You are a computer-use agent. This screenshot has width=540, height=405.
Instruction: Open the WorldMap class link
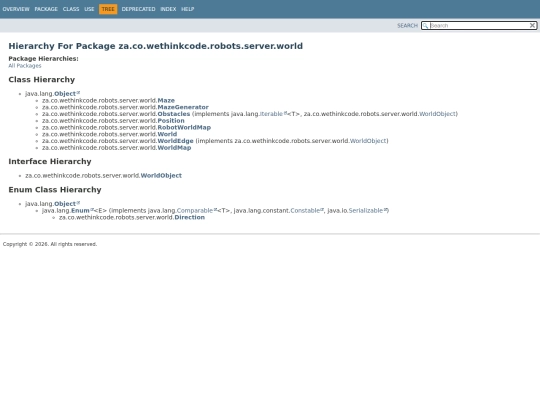pos(174,148)
